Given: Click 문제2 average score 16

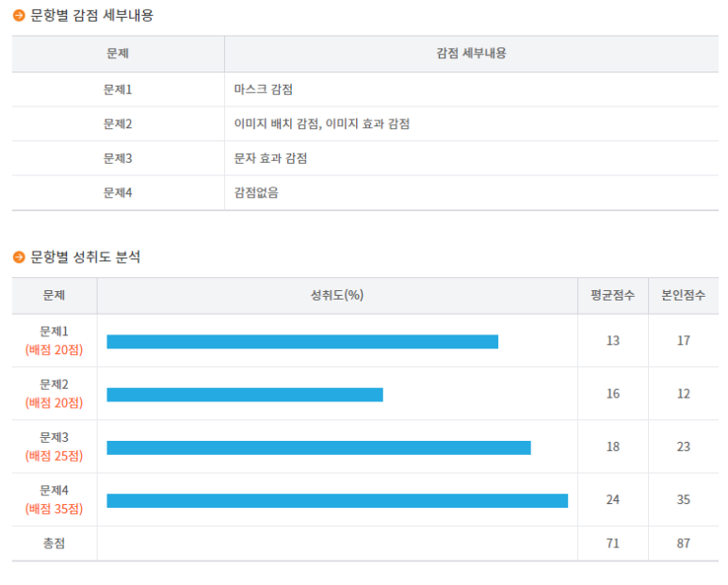Looking at the screenshot, I should click(613, 394).
